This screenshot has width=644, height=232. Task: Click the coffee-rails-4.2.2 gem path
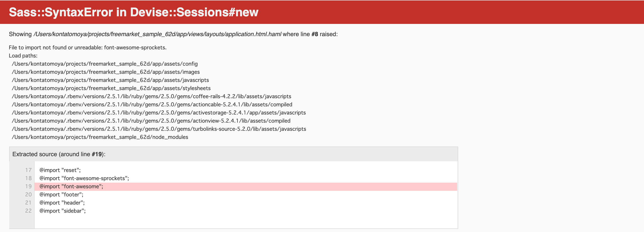(151, 96)
